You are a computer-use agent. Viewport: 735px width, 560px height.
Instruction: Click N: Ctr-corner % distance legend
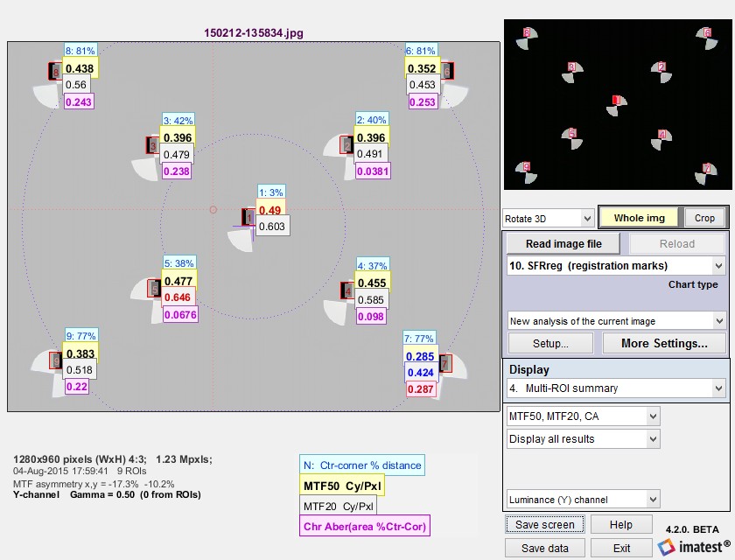[x=362, y=465]
